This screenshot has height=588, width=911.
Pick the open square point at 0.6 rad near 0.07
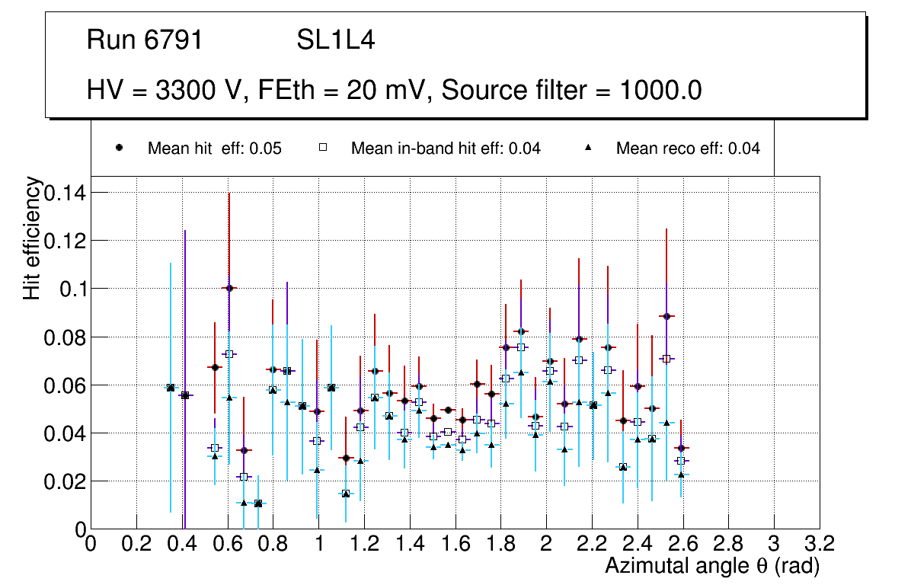tap(229, 354)
